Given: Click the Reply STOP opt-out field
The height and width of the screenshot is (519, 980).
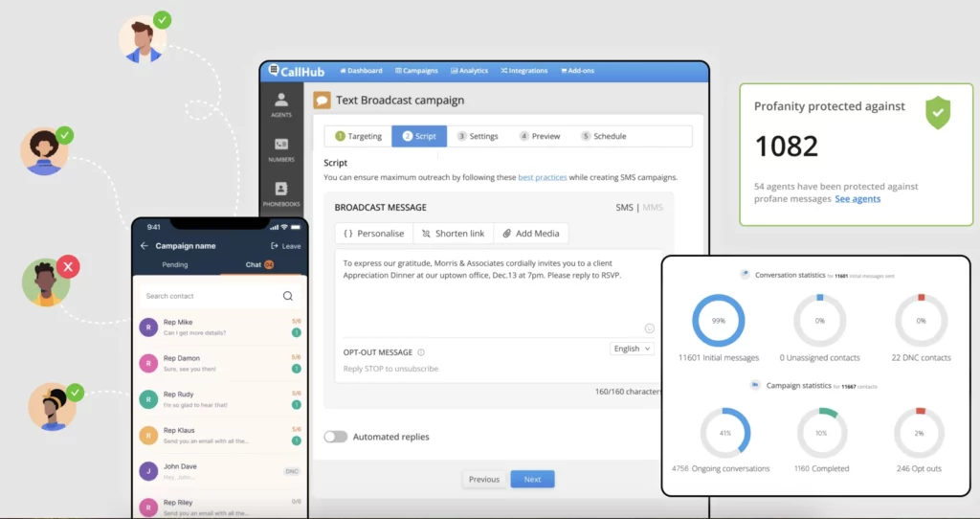Looking at the screenshot, I should tap(390, 369).
